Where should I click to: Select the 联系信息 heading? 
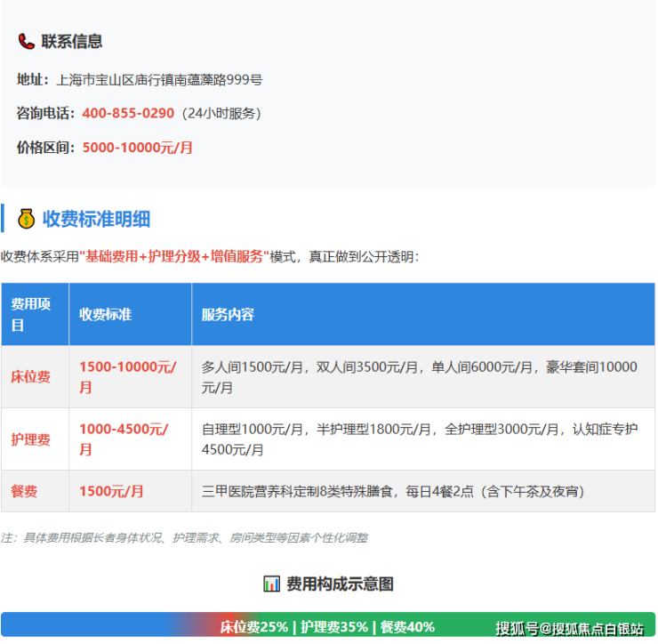[72, 42]
